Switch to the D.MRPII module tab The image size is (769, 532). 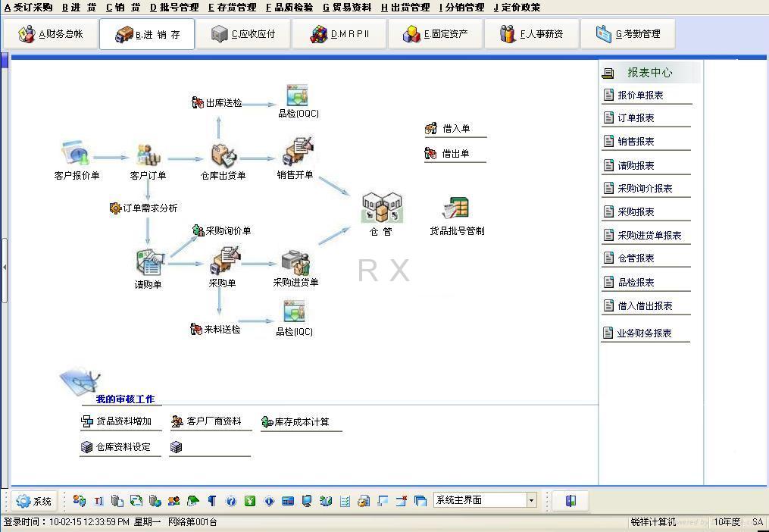pyautogui.click(x=339, y=33)
